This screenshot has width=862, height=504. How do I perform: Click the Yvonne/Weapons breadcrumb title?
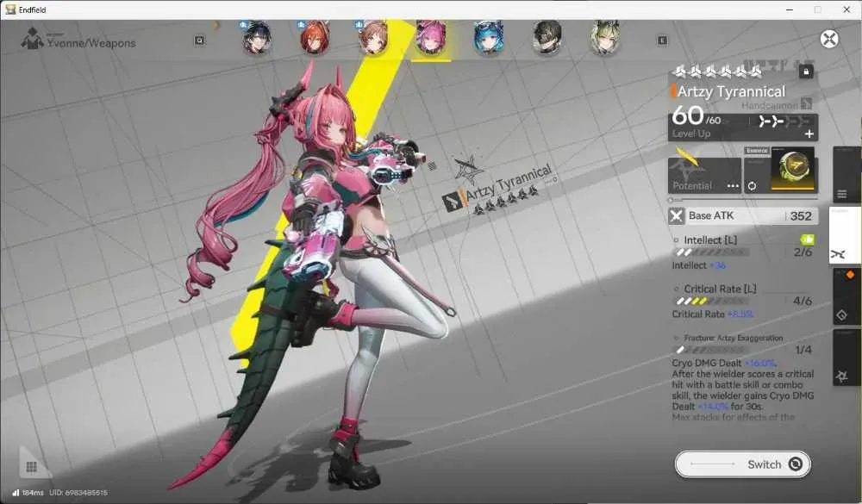click(91, 43)
